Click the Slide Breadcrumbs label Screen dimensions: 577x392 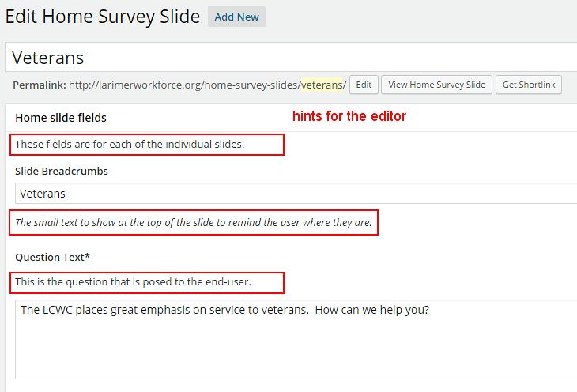point(62,171)
